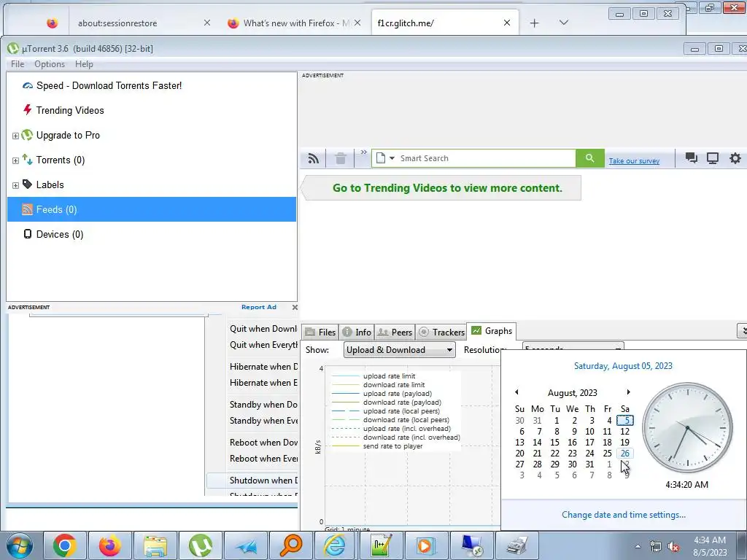
Task: Choose Reboot when Downloads complete option
Action: point(263,443)
